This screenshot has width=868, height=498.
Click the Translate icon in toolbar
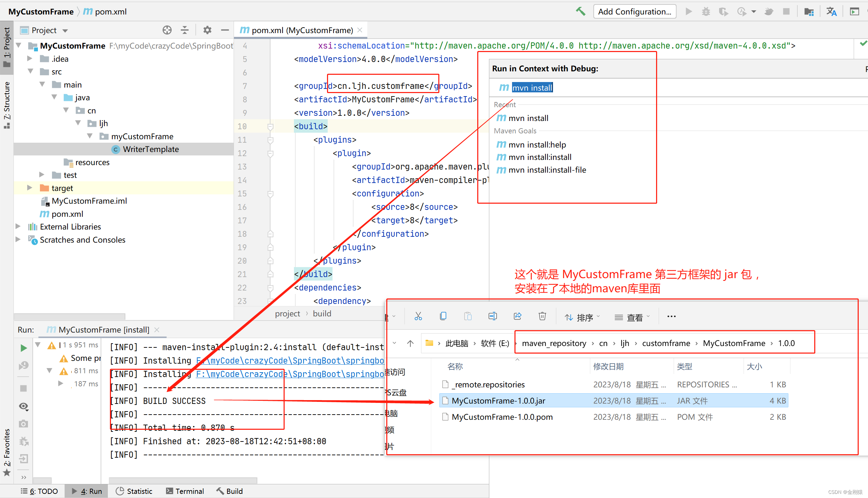tap(831, 12)
